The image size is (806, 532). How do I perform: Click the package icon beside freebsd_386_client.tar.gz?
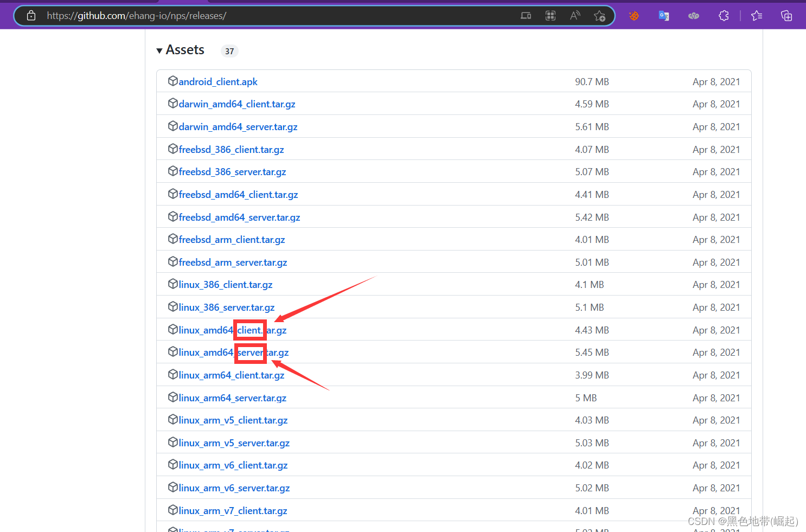pyautogui.click(x=173, y=149)
